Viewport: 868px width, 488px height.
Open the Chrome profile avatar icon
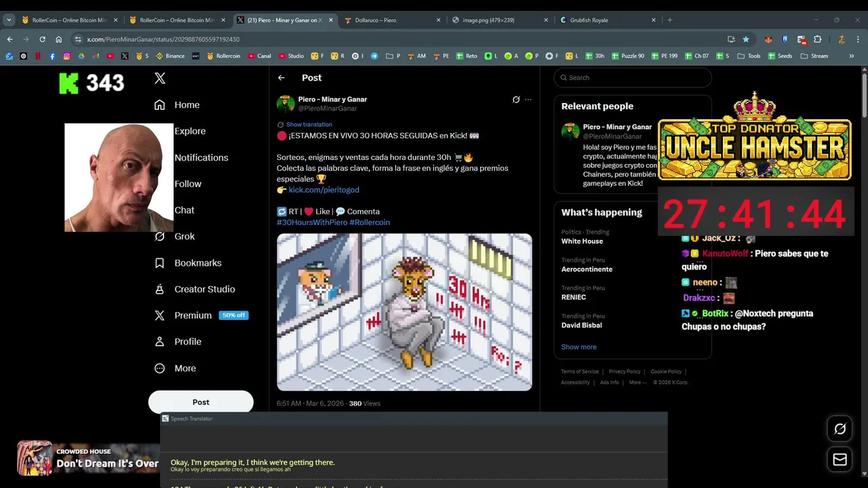(842, 39)
